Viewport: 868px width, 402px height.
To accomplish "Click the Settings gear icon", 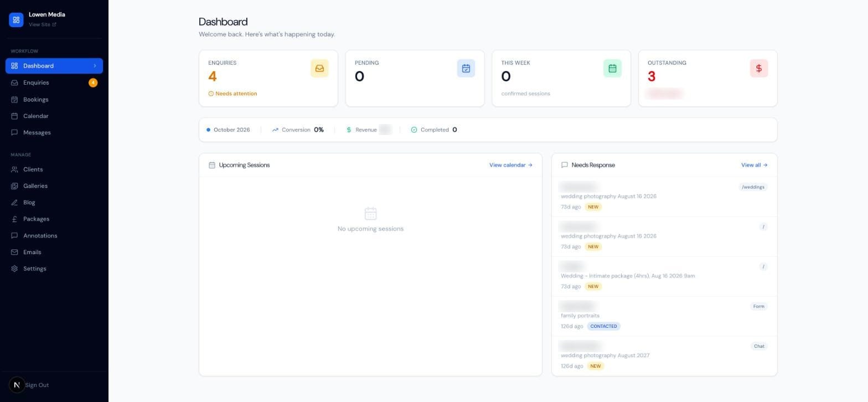I will click(x=14, y=269).
